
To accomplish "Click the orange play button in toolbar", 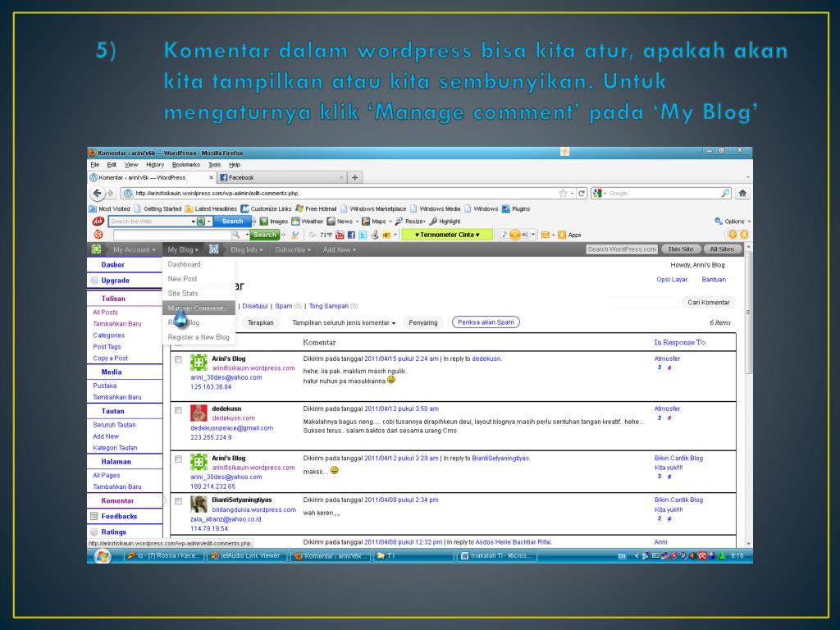I will pyautogui.click(x=515, y=235).
